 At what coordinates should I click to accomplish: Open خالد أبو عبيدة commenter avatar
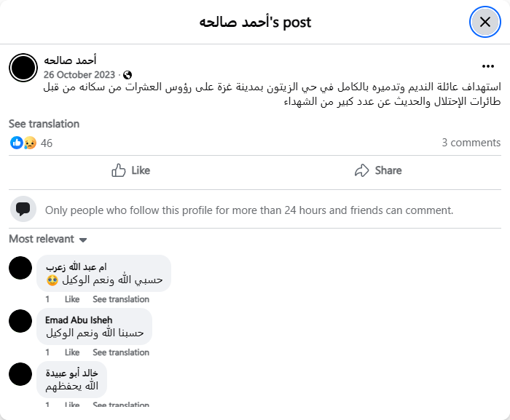20,374
